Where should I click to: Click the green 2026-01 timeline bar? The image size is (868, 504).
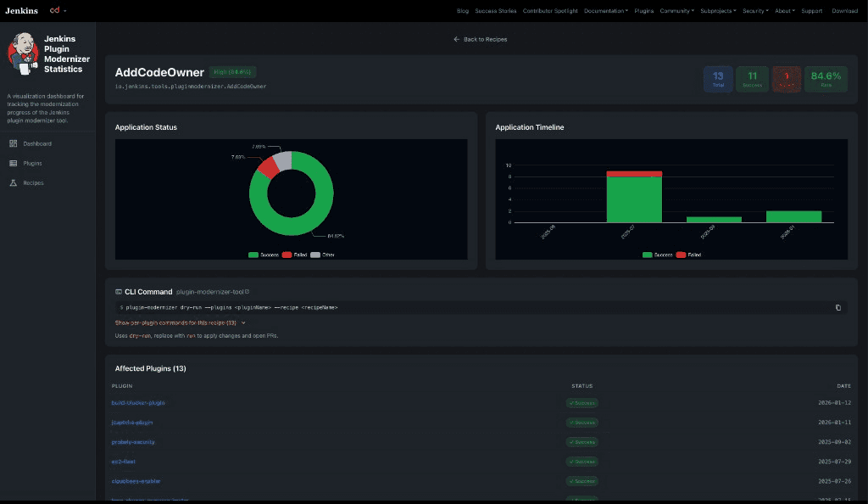[793, 216]
